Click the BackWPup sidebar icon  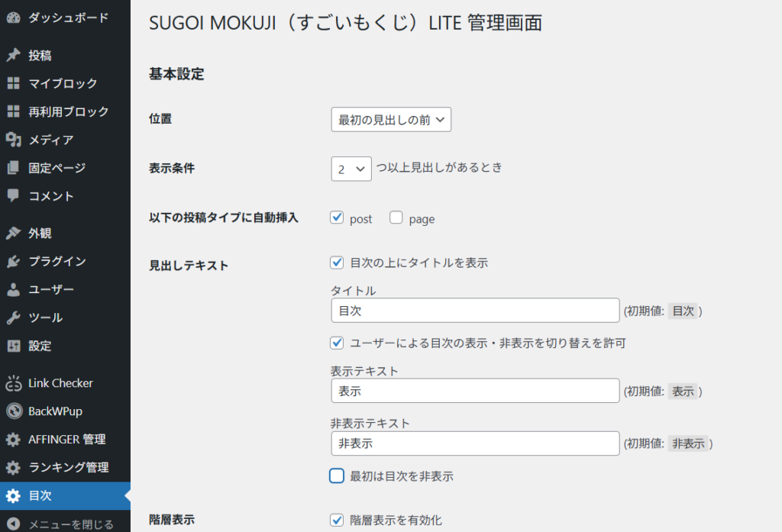click(x=13, y=411)
